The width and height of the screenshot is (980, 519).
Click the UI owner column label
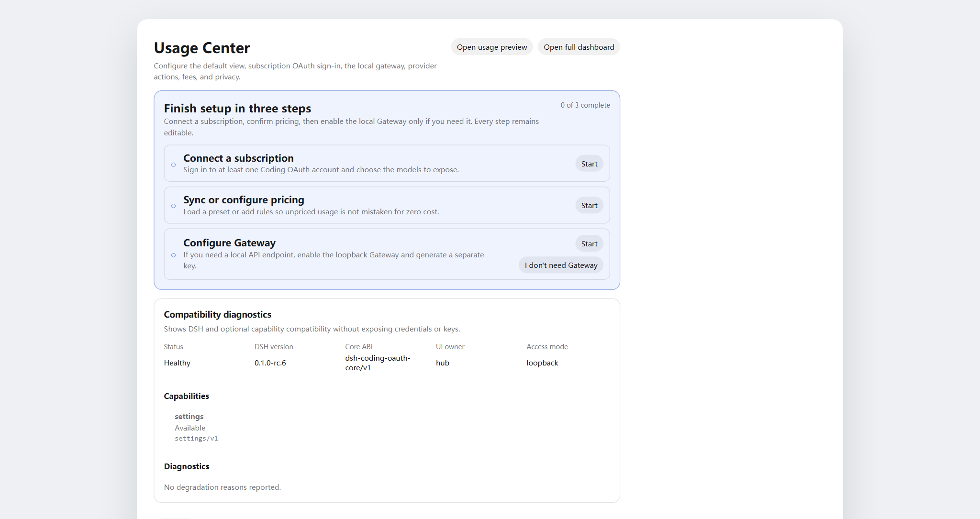[x=450, y=346]
